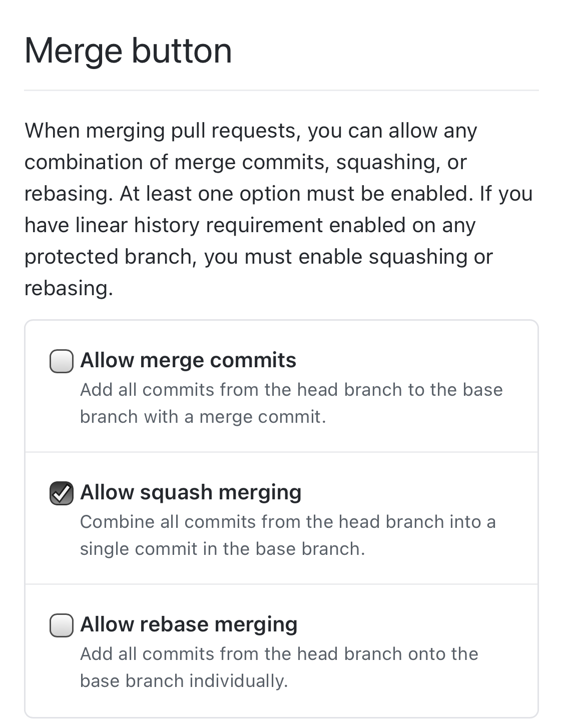Image resolution: width=563 pixels, height=728 pixels.
Task: Click the Allow rebase merging label
Action: click(x=189, y=624)
